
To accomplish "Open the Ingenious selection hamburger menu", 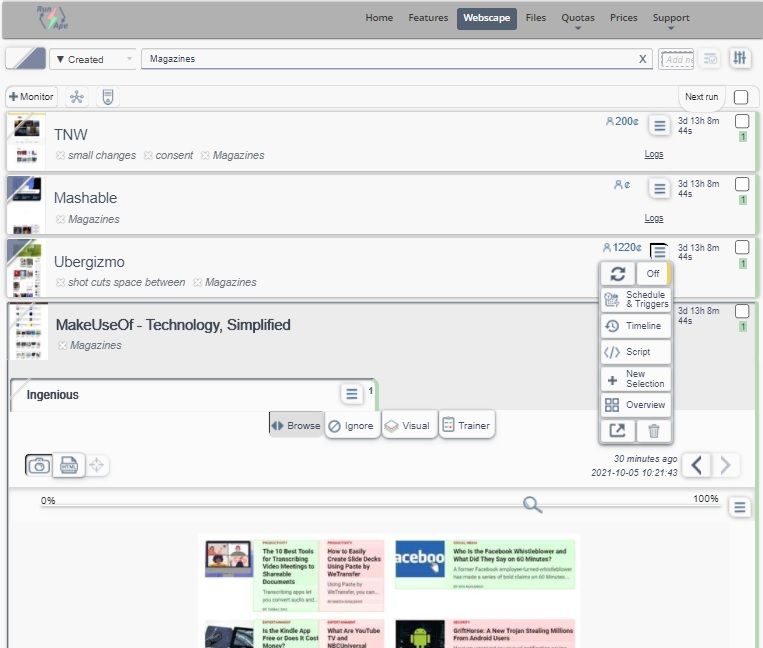I will pyautogui.click(x=352, y=393).
